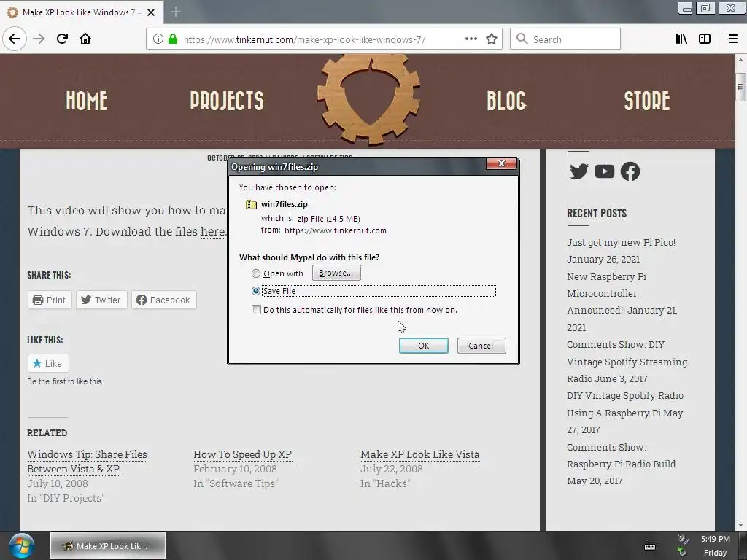747x560 pixels.
Task: Close the Opening win7files.zip dialog
Action: click(501, 163)
